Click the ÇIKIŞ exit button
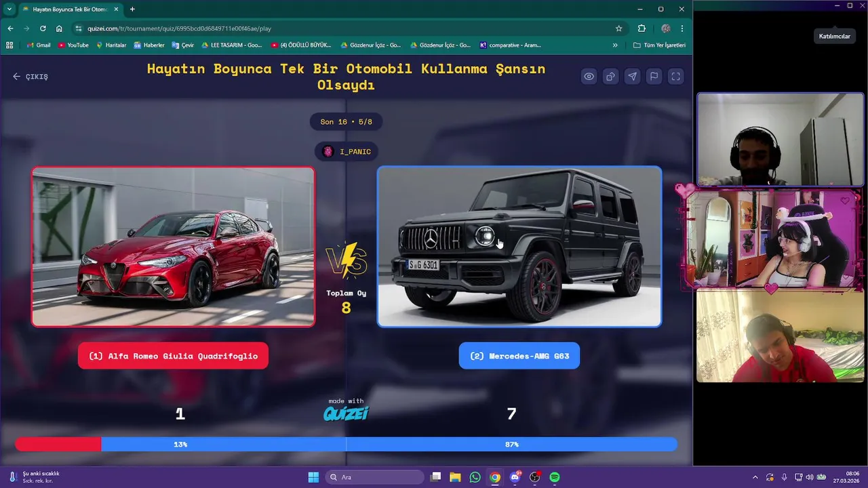Screen dimensions: 868x488 click(31, 77)
